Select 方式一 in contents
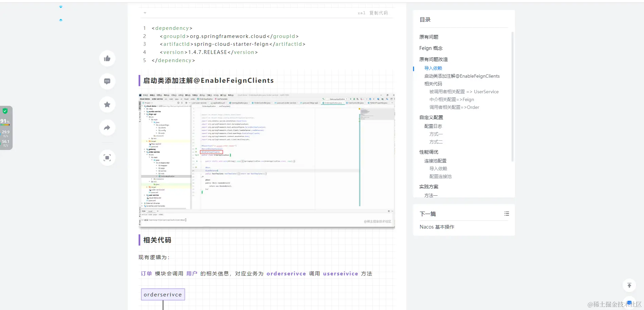The height and width of the screenshot is (310, 644). pos(436,134)
